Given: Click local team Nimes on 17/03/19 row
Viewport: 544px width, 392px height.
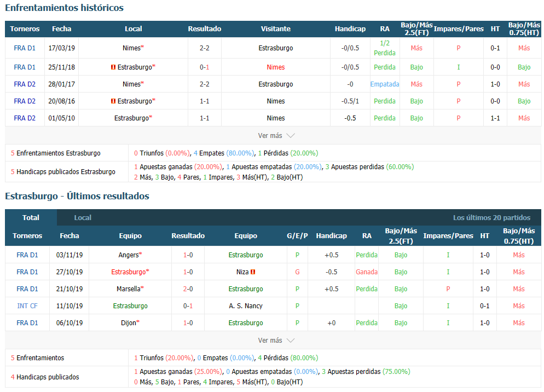Looking at the screenshot, I should pos(131,48).
